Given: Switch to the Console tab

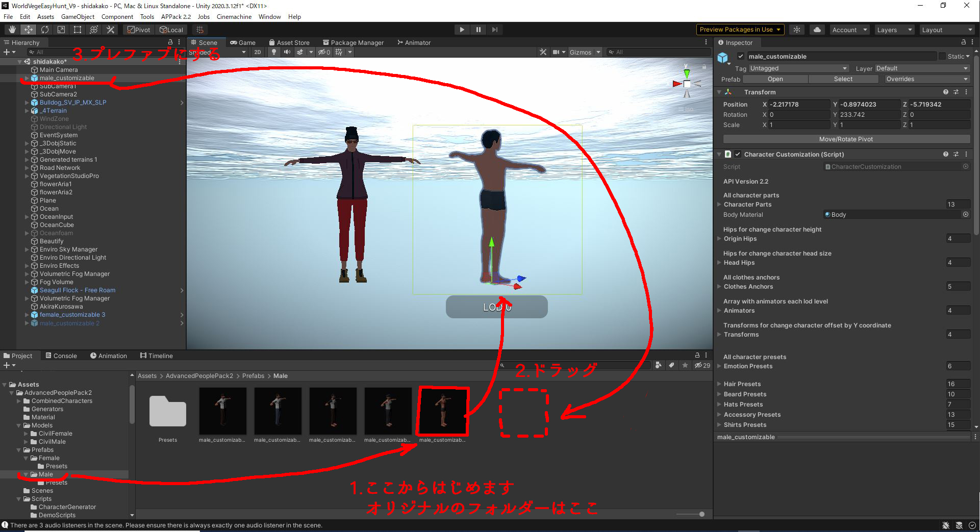Looking at the screenshot, I should (x=61, y=355).
